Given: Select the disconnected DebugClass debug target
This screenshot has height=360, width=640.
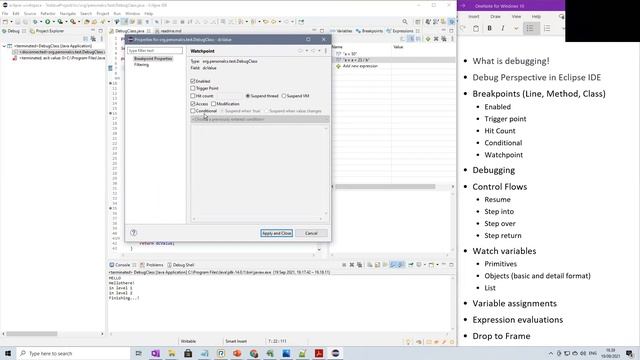Looking at the screenshot, I should [59, 52].
